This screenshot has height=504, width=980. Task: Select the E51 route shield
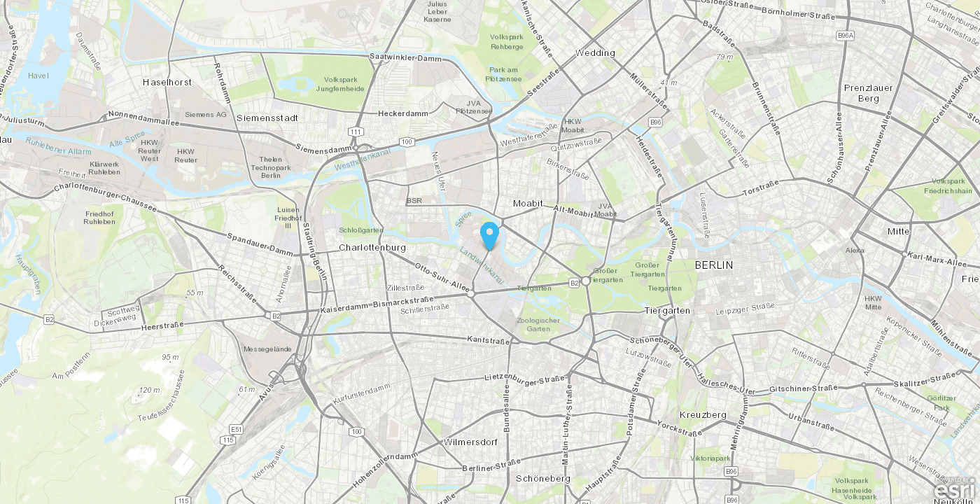coord(236,429)
